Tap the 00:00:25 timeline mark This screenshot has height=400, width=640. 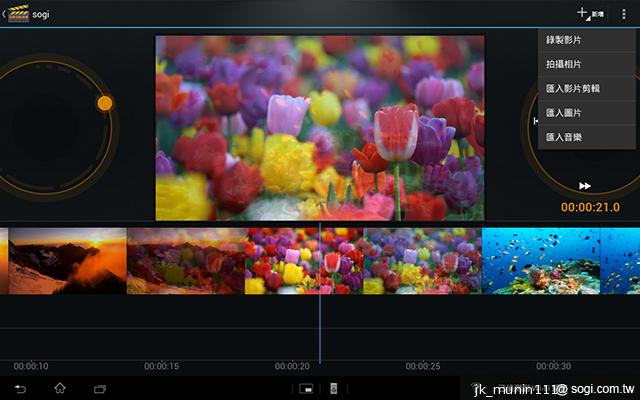point(423,366)
